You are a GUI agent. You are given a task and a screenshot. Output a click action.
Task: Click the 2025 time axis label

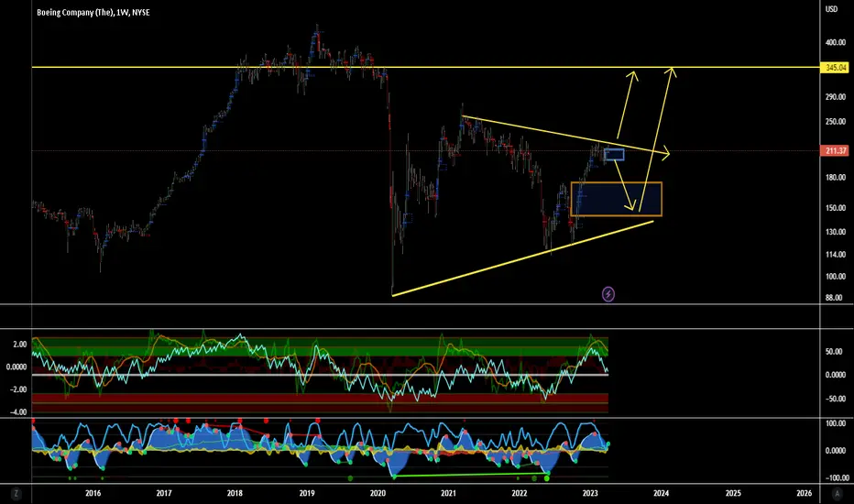[x=733, y=493]
